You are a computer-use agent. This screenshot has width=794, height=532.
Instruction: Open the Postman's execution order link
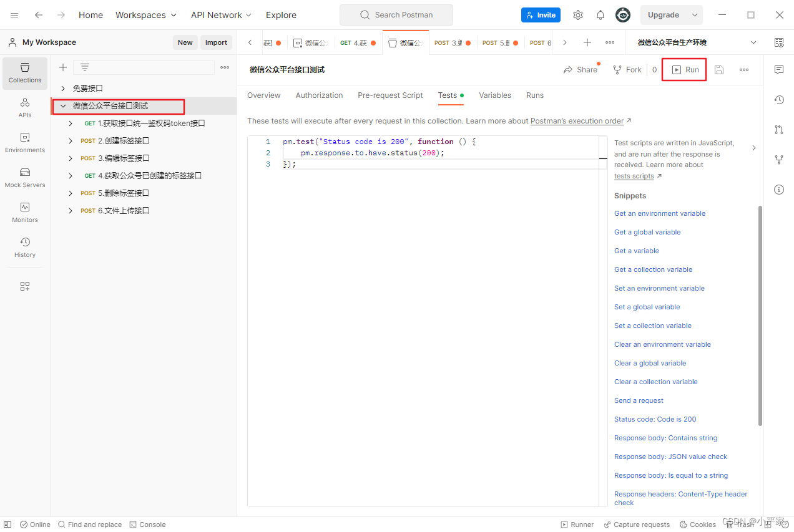click(x=577, y=120)
